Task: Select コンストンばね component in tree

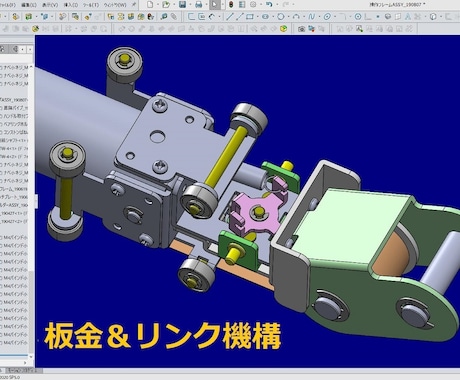Action: click(15, 132)
